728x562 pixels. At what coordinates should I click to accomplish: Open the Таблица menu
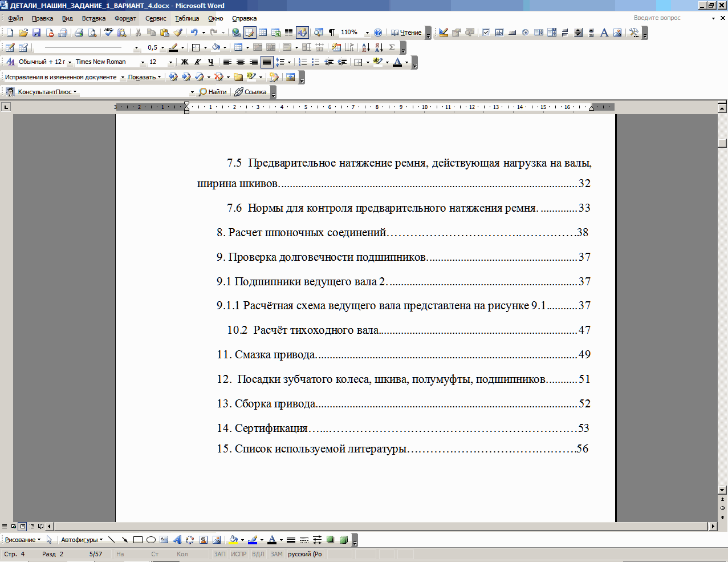click(187, 18)
